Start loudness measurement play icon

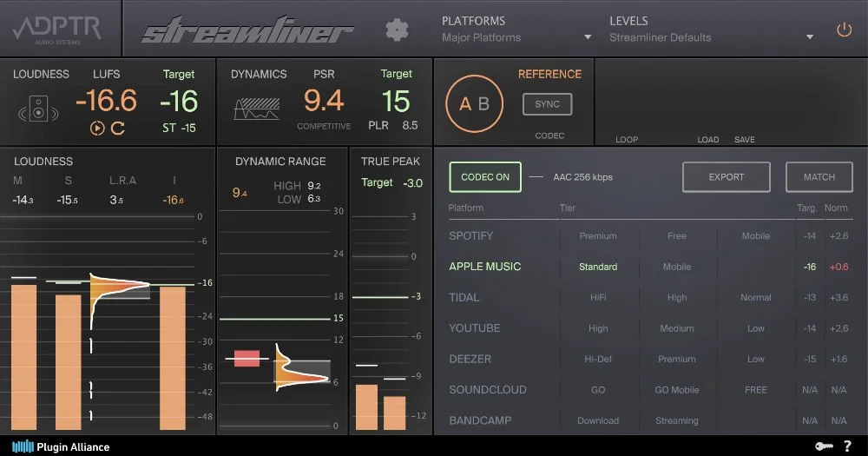(97, 129)
